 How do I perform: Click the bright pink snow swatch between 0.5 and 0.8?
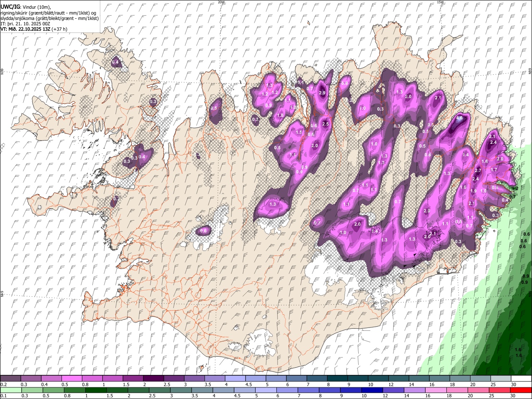click(72, 379)
